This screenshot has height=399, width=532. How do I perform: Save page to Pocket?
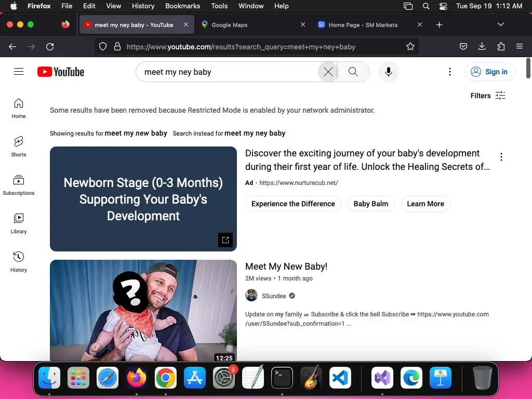463,46
